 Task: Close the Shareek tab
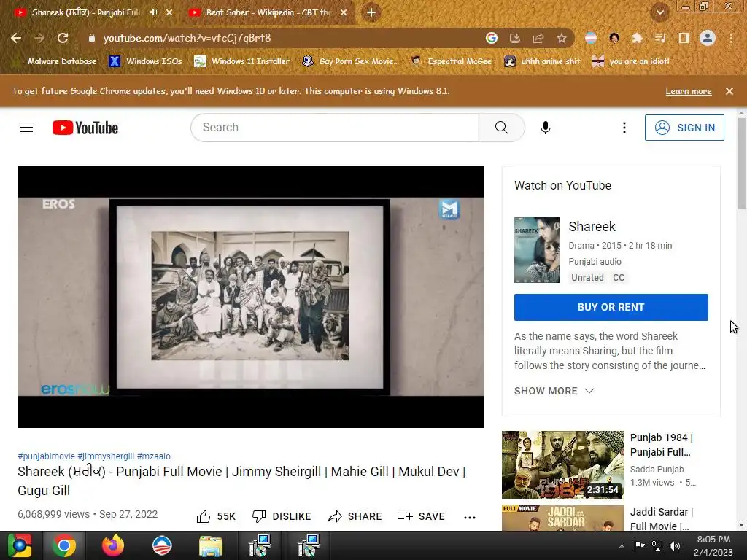coord(169,13)
